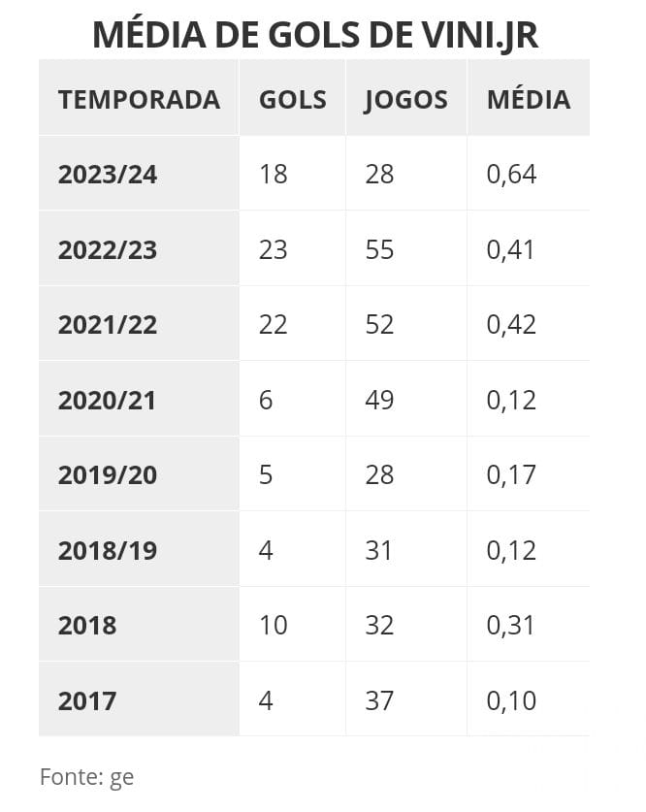The width and height of the screenshot is (646, 812).
Task: Click the GOLS column header
Action: click(292, 100)
